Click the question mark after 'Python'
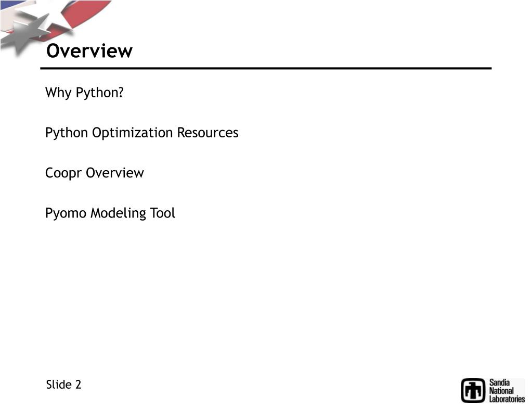This screenshot has height=410, width=532. pyautogui.click(x=121, y=92)
